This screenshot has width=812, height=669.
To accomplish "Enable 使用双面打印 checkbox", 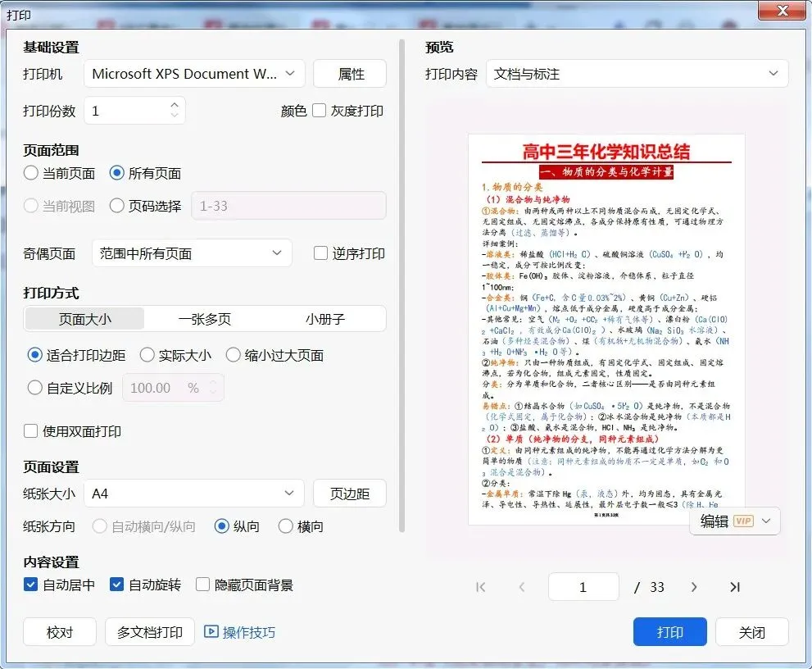I will click(30, 431).
